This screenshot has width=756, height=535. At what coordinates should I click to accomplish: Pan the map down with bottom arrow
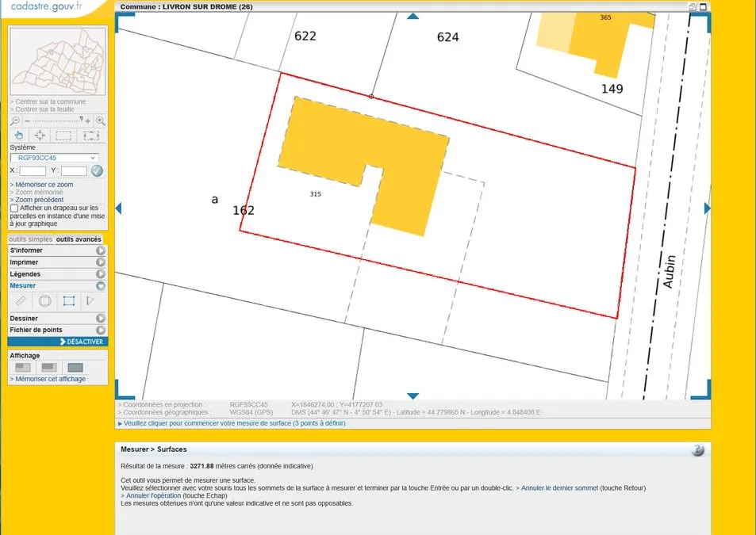(413, 396)
